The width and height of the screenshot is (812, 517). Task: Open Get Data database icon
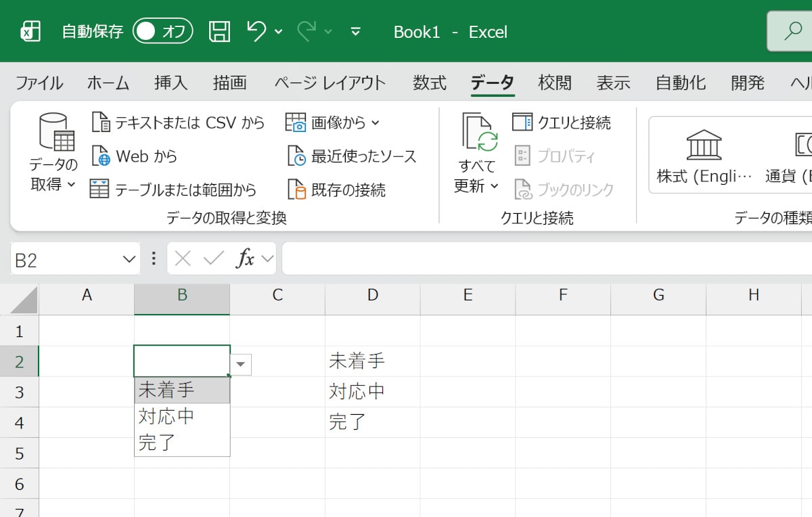click(57, 131)
